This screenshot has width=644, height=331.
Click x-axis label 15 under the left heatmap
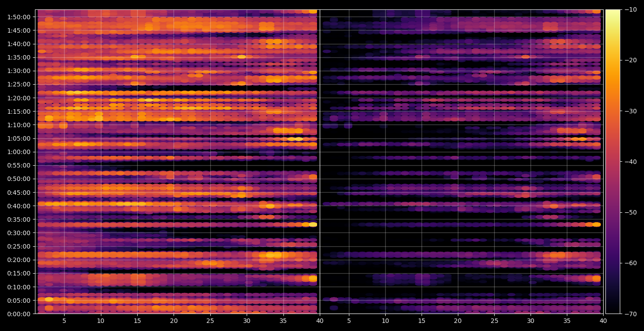pyautogui.click(x=137, y=321)
